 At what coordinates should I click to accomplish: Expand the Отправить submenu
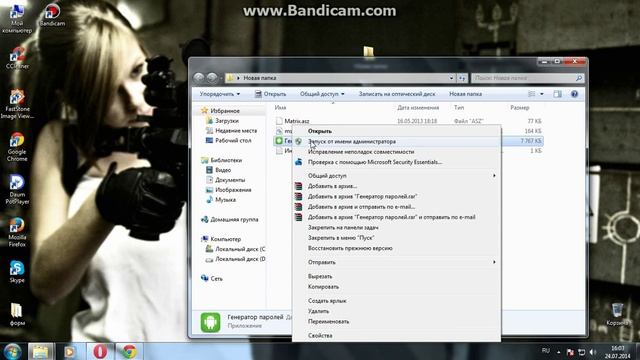[x=396, y=262]
